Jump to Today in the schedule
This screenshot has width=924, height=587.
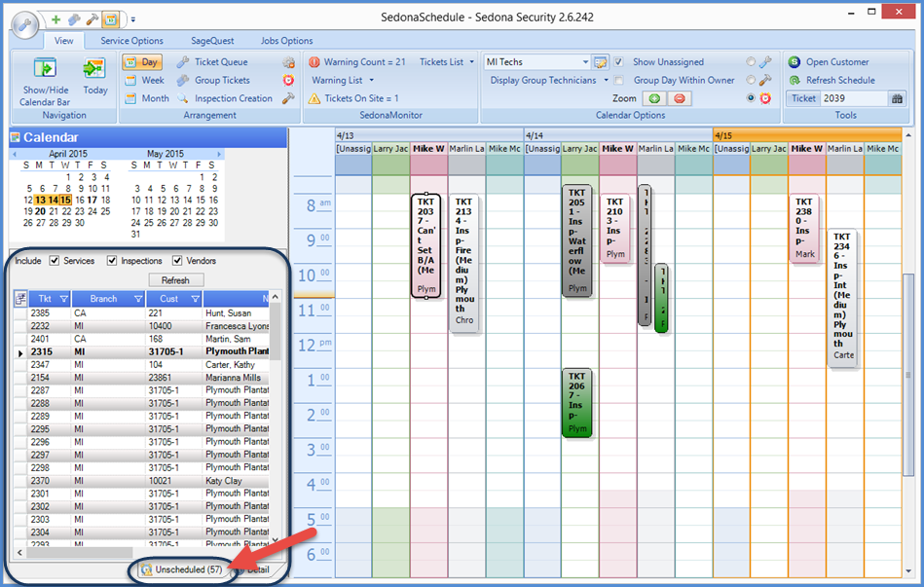(x=94, y=75)
